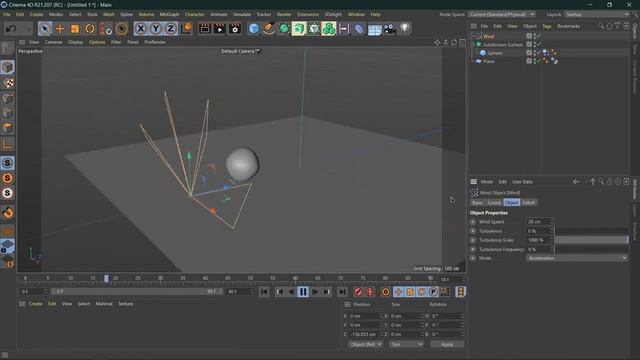Click Render View clapperboard icon
The image size is (640, 360).
pos(204,29)
